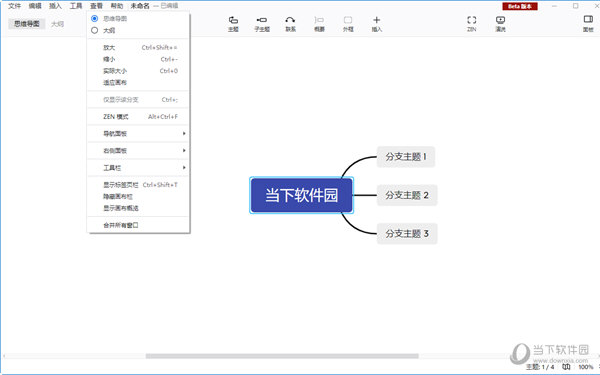
Task: Select node 分支主题 1
Action: pos(406,157)
